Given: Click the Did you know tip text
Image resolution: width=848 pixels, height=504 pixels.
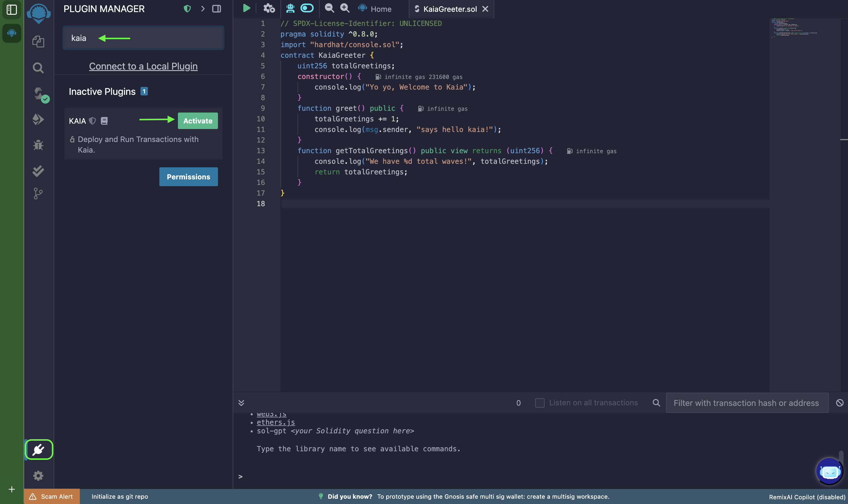Looking at the screenshot, I should point(468,497).
